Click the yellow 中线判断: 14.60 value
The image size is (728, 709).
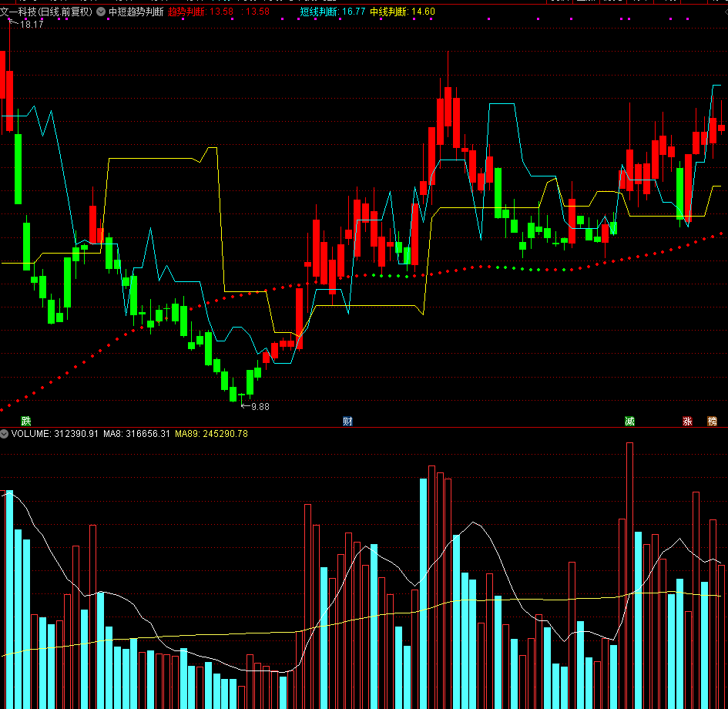coord(403,12)
